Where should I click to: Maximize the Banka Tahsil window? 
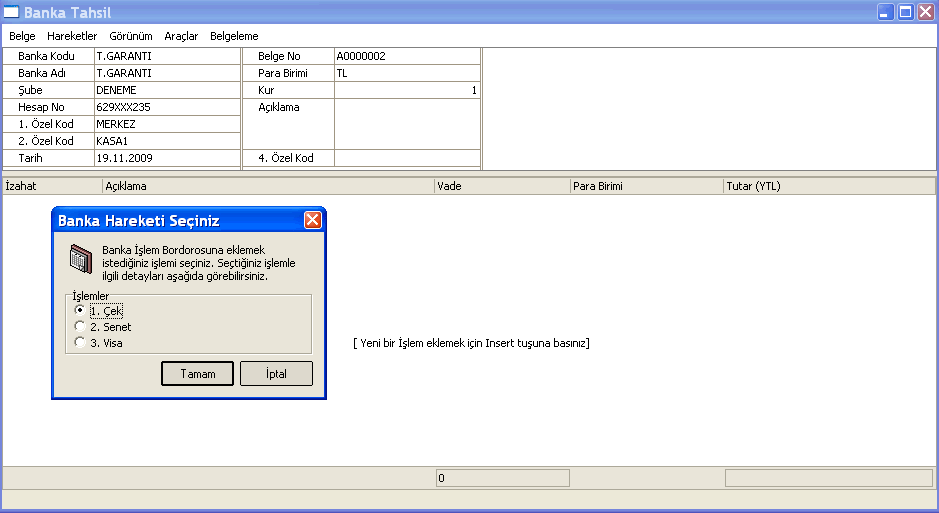[906, 12]
